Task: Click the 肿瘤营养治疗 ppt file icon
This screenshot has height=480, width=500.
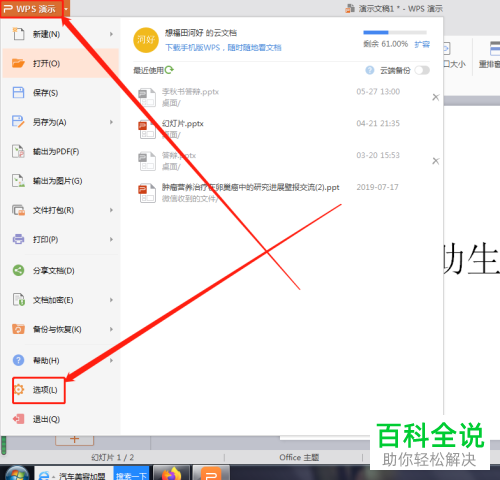Action: coord(147,193)
